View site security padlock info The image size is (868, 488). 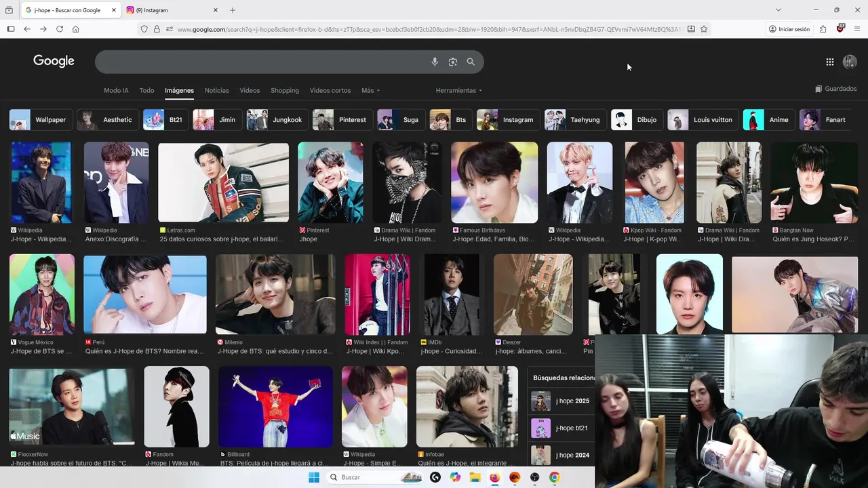[x=157, y=29]
